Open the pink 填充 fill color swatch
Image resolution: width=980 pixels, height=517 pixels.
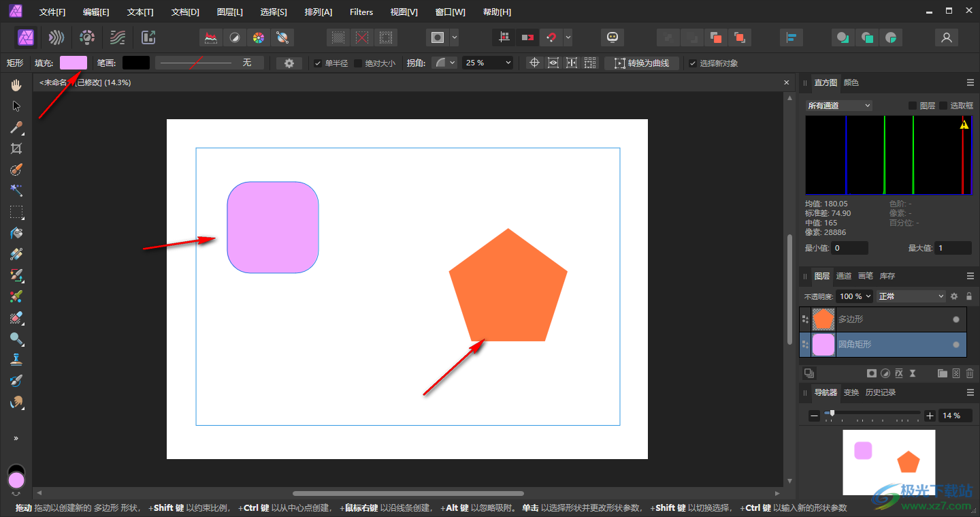(x=73, y=63)
